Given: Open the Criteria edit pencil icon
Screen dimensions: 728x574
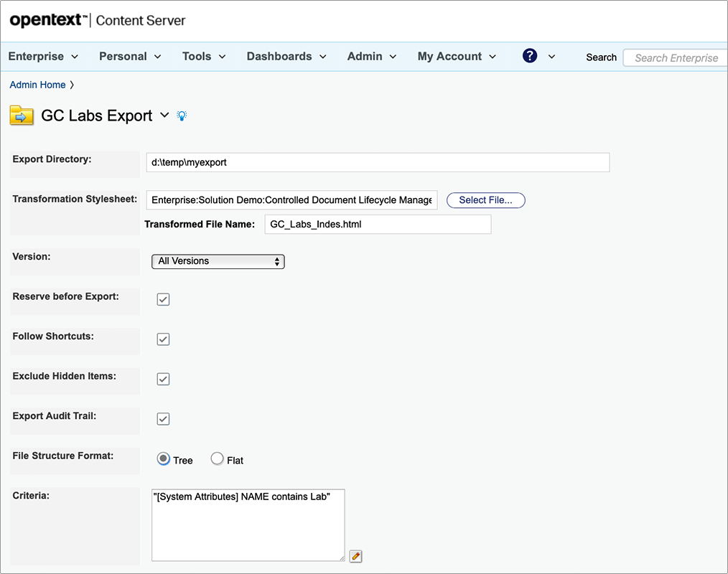Looking at the screenshot, I should 355,556.
